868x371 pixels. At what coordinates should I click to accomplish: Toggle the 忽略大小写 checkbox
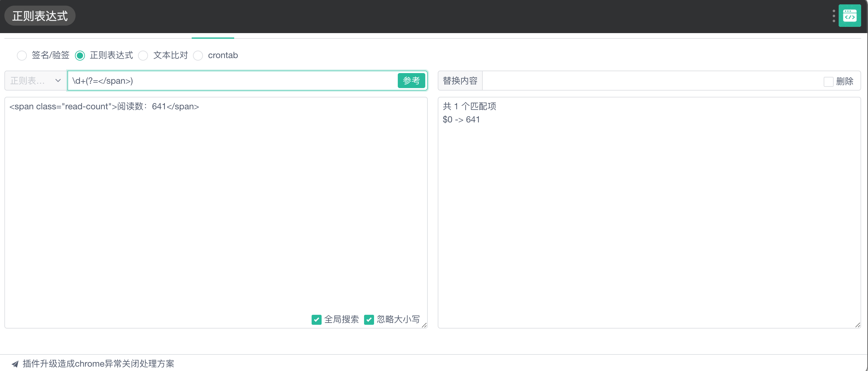tap(369, 319)
